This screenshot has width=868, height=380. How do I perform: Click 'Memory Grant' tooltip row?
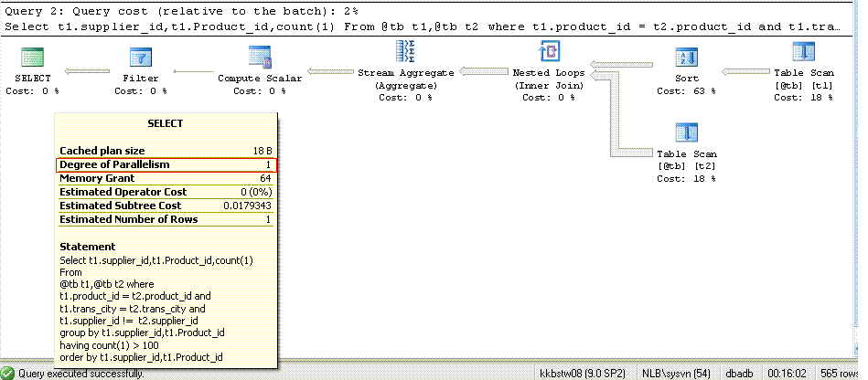166,178
